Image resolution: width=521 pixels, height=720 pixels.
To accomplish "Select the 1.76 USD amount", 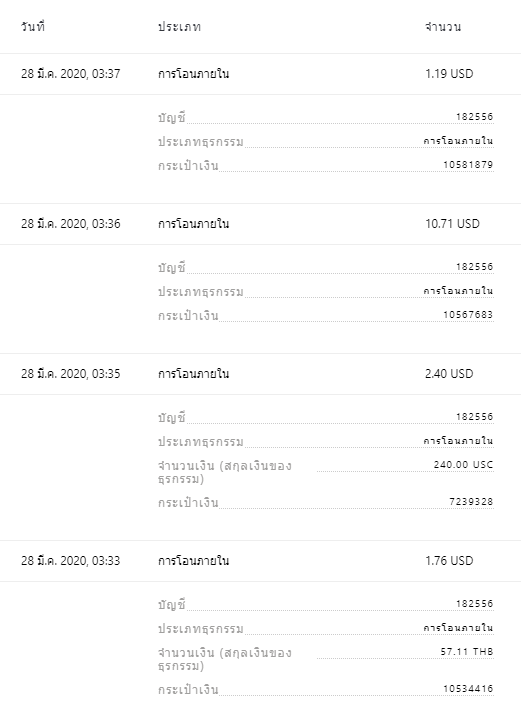I will pos(449,561).
